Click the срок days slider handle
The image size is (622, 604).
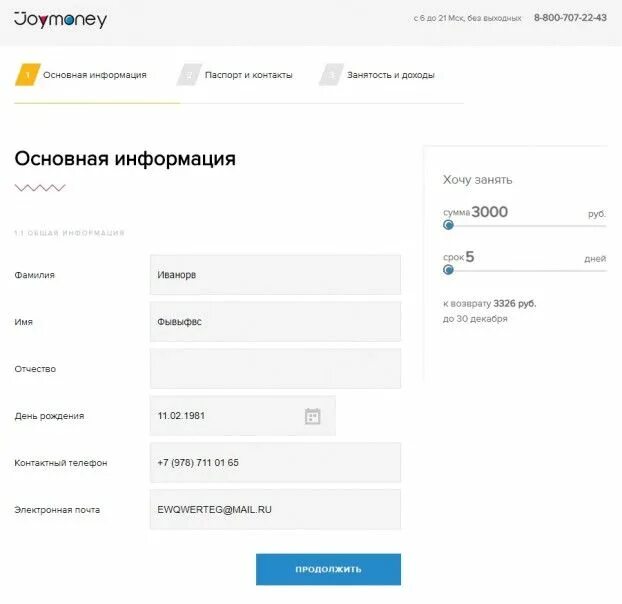point(448,270)
